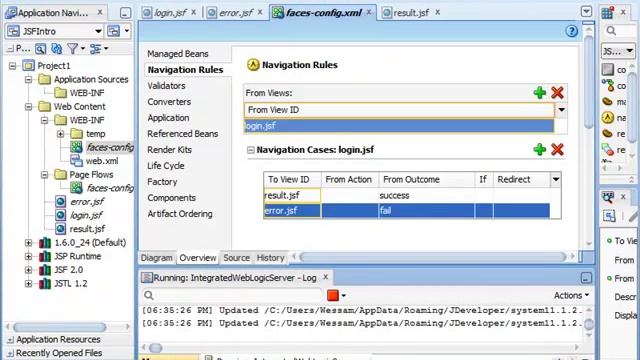
Task: Close the faces-config.xml tab
Action: coord(369,12)
